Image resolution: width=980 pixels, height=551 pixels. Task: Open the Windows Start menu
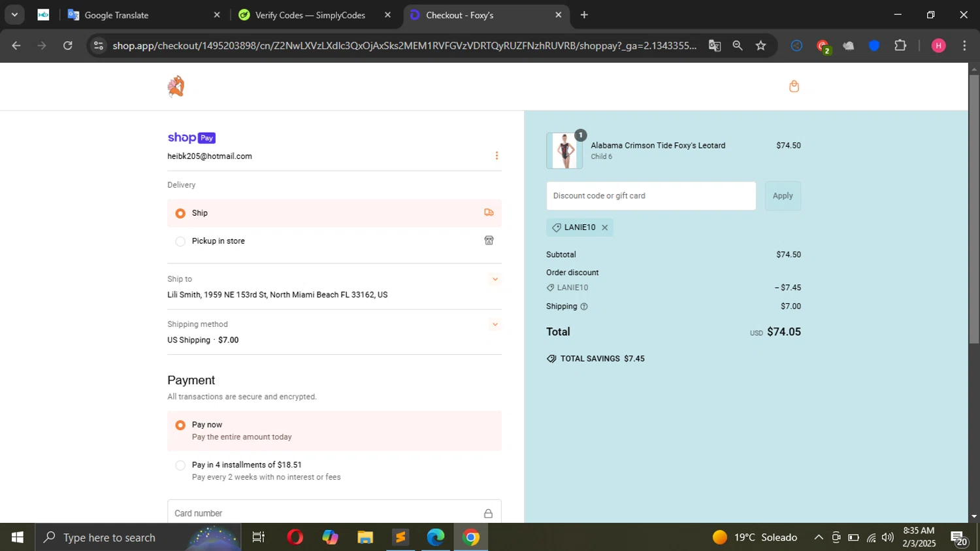click(18, 537)
